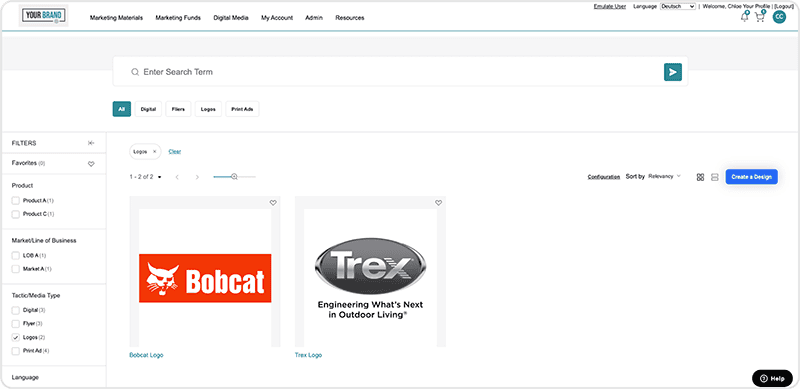Open the Trex logo thumbnail
Screen dimensions: 800x389
[x=370, y=272]
